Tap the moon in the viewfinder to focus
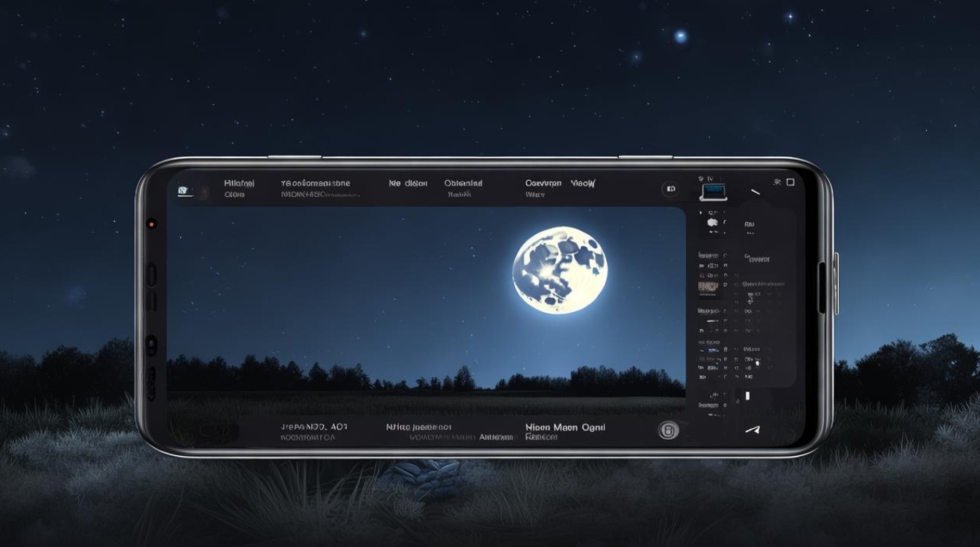The image size is (980, 547). [x=560, y=269]
